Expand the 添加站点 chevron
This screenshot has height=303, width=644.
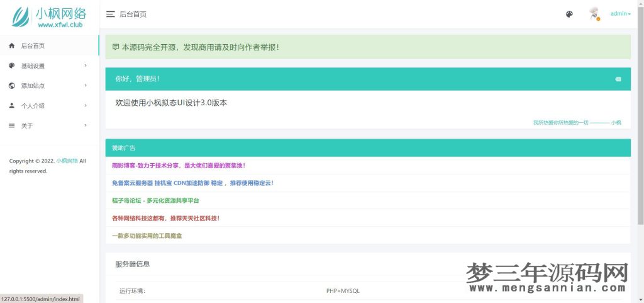pos(86,86)
